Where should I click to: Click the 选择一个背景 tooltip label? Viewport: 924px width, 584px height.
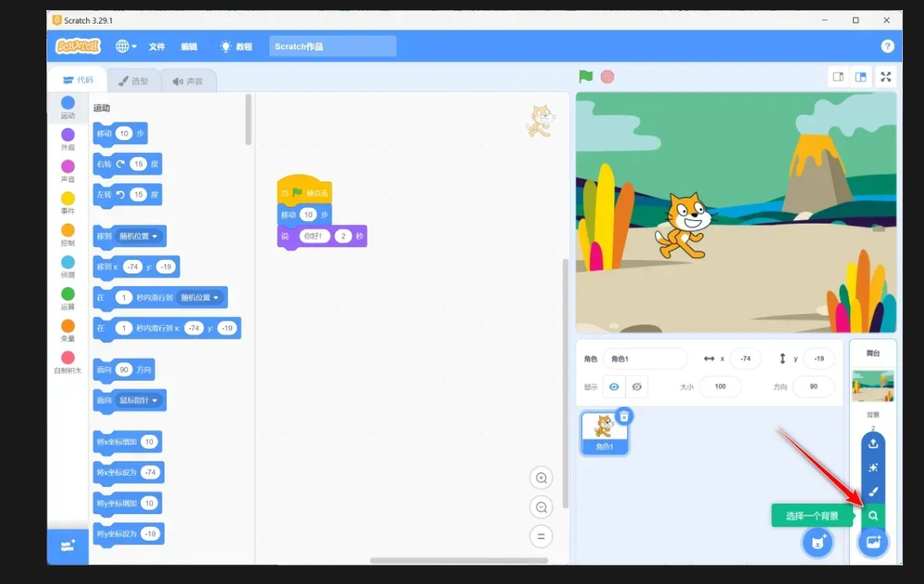[x=812, y=516]
